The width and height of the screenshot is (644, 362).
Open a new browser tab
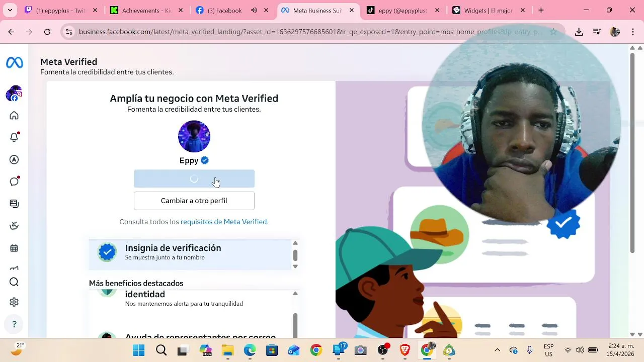click(x=541, y=10)
